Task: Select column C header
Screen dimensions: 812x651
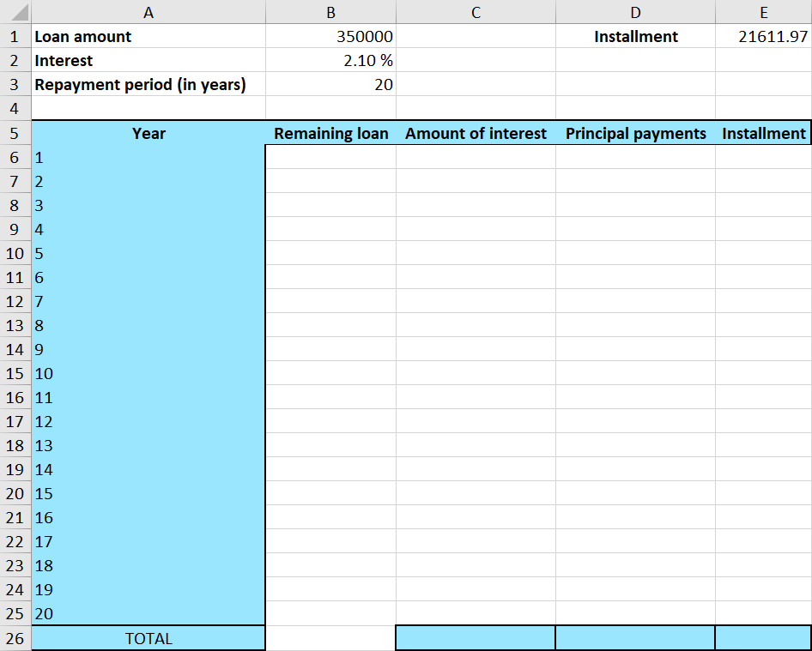Action: (x=476, y=12)
